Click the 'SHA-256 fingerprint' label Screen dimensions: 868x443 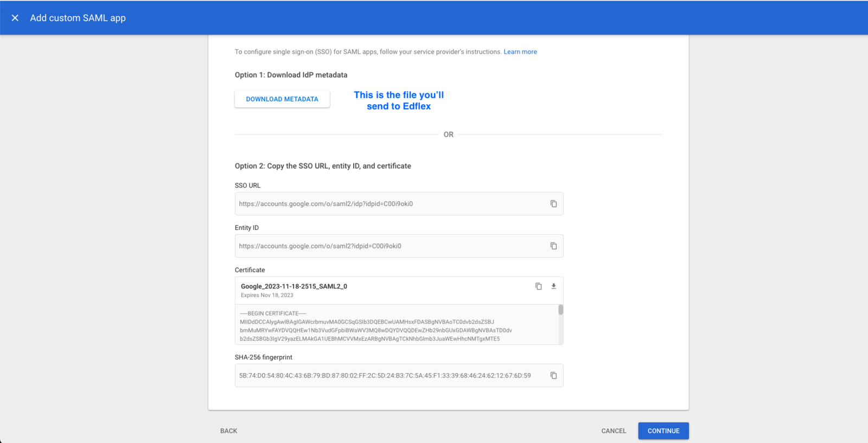point(263,357)
